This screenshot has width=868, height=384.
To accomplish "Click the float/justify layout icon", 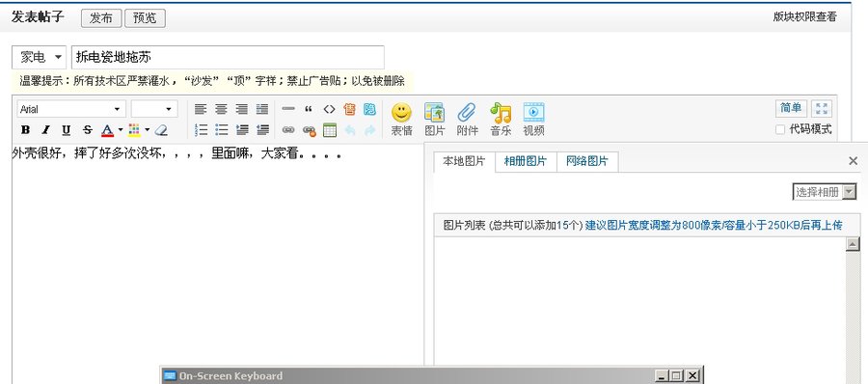I will pyautogui.click(x=262, y=109).
